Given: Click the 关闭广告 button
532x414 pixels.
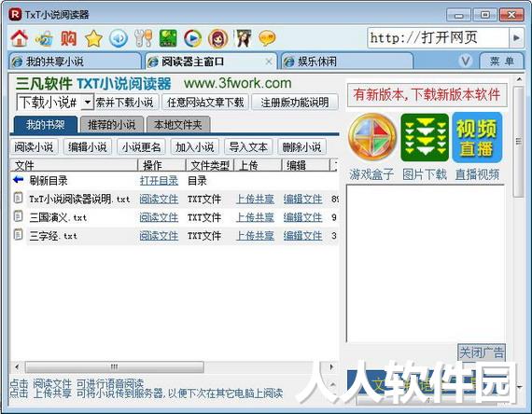Looking at the screenshot, I should tap(482, 352).
